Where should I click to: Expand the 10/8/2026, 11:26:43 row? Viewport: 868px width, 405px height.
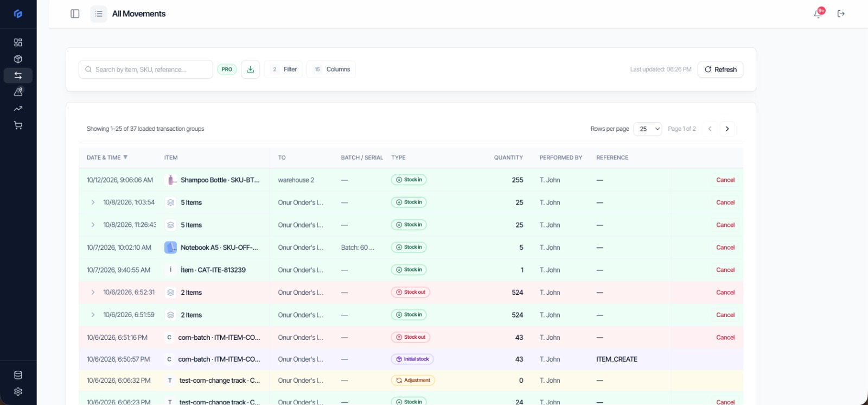pyautogui.click(x=93, y=225)
